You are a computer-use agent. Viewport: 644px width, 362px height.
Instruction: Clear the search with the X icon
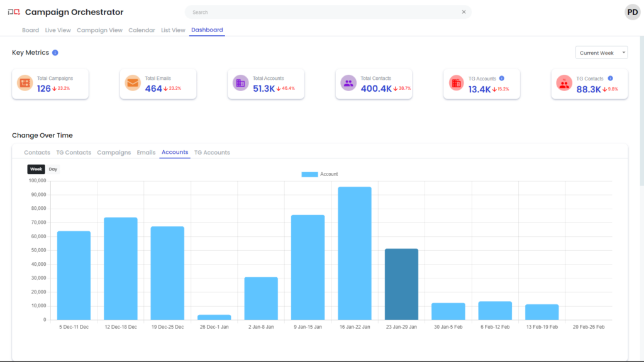[x=464, y=12]
